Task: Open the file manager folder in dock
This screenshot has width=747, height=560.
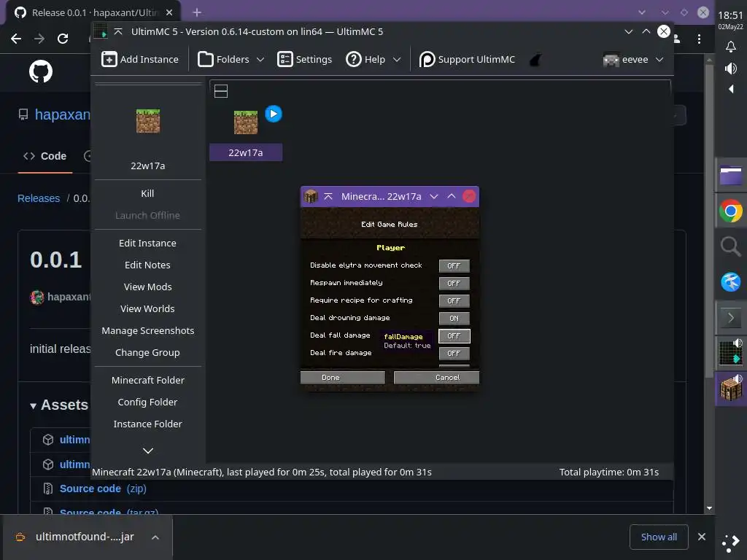Action: tap(731, 175)
